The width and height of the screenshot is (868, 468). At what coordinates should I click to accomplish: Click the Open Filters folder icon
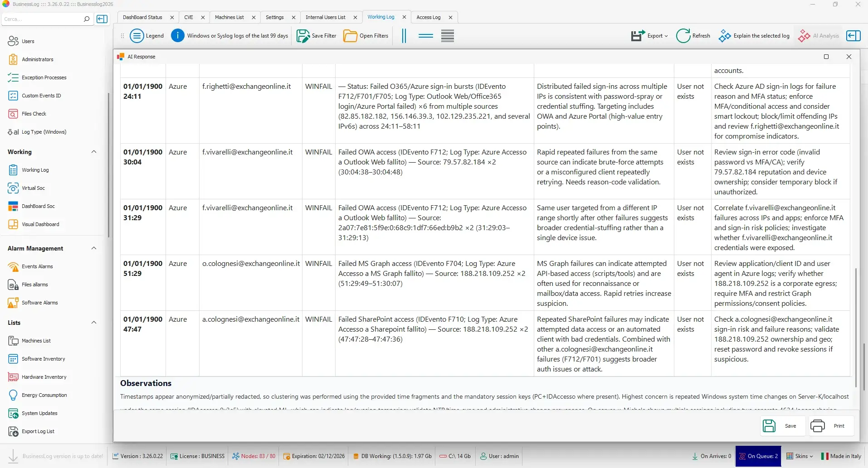point(350,36)
